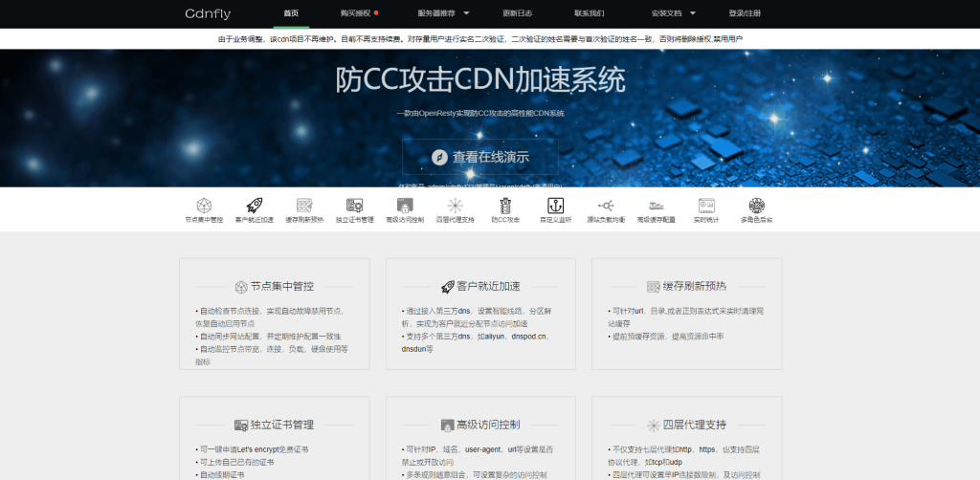The height and width of the screenshot is (480, 980).
Task: Click the 实时统计 icon
Action: click(x=706, y=206)
